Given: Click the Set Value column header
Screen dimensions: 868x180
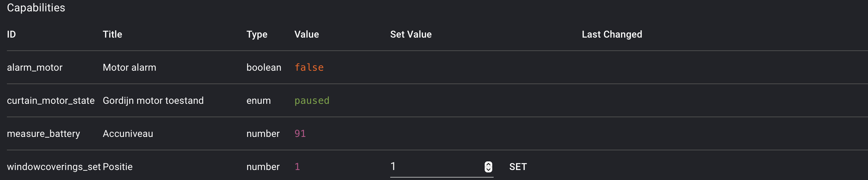Looking at the screenshot, I should tap(411, 34).
